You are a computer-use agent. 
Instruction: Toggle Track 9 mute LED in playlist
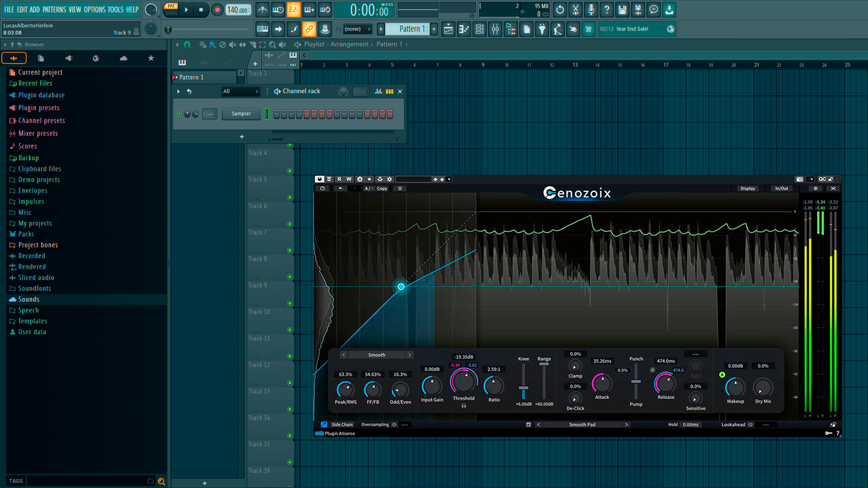coord(290,303)
